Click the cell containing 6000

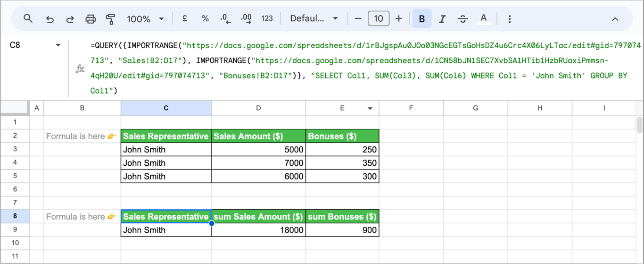tap(258, 176)
